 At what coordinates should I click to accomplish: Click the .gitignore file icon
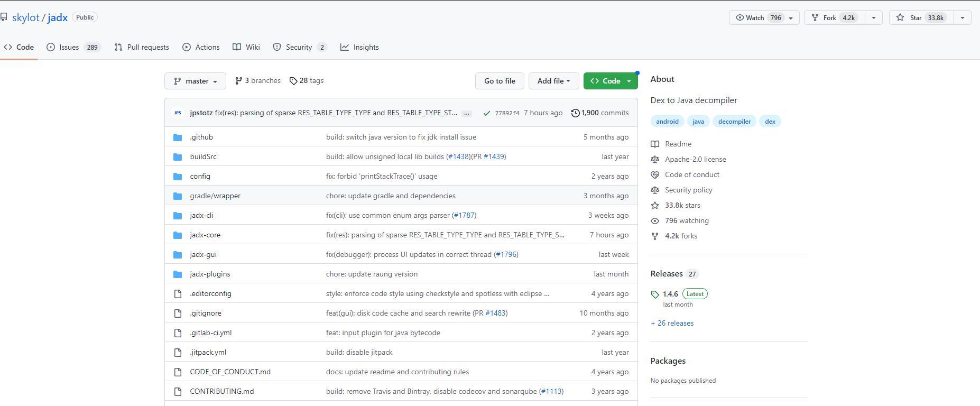click(178, 313)
